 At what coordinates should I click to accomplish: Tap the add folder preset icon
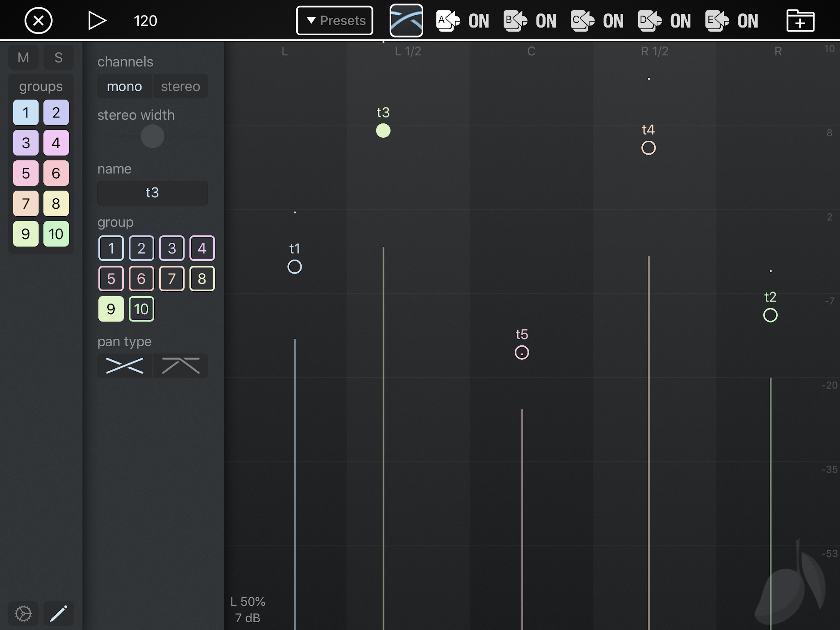(x=800, y=21)
